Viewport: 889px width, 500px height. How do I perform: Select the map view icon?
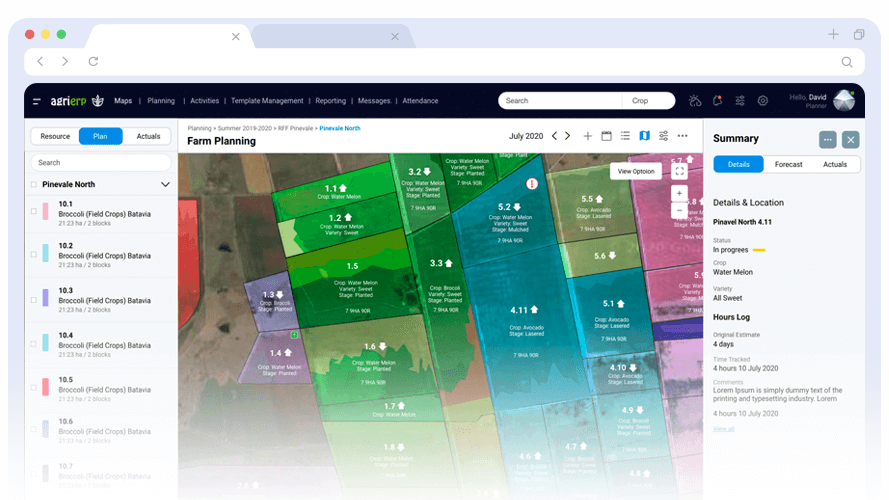click(644, 136)
